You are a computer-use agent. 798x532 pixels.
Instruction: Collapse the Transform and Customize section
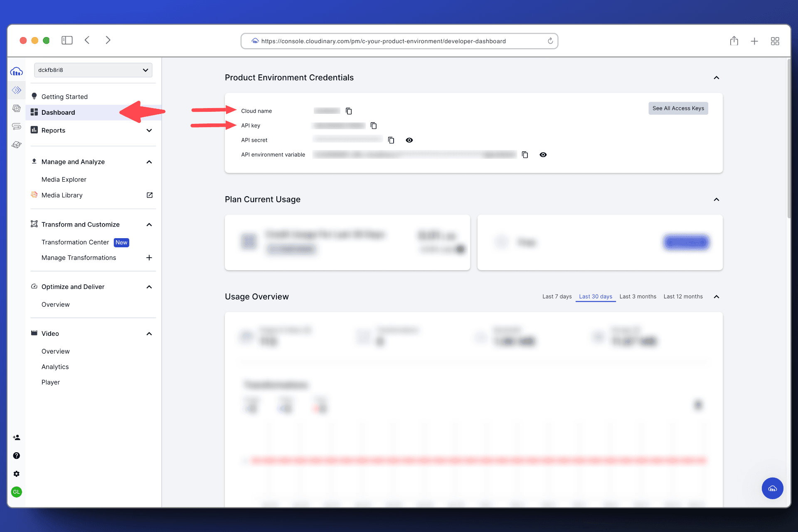(x=149, y=225)
